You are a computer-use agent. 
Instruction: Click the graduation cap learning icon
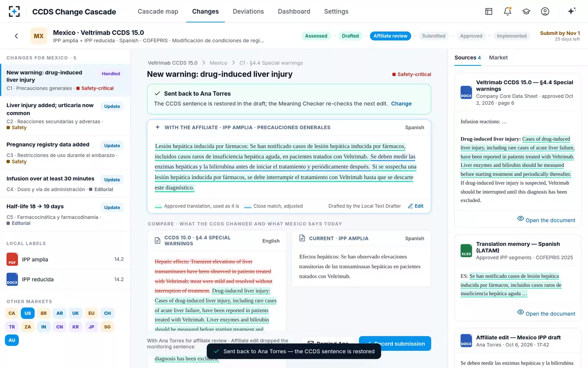coord(526,11)
